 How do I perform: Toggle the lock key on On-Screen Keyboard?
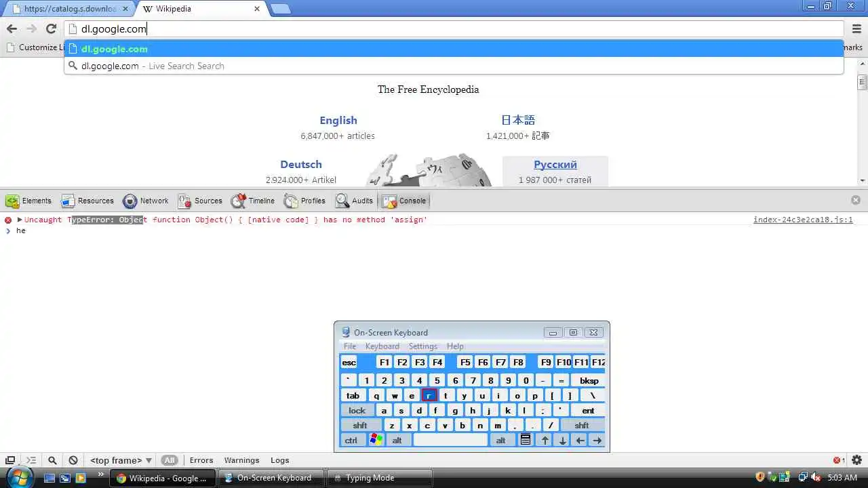point(357,411)
